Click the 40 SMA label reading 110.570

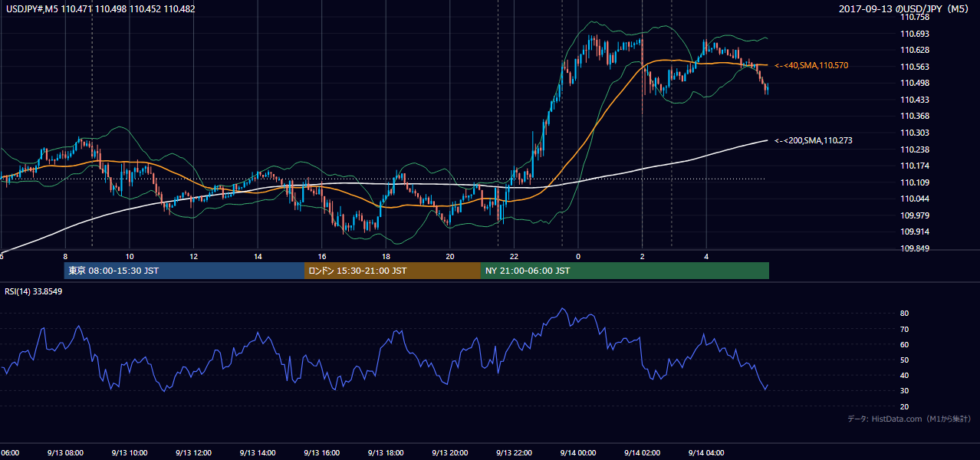point(811,66)
